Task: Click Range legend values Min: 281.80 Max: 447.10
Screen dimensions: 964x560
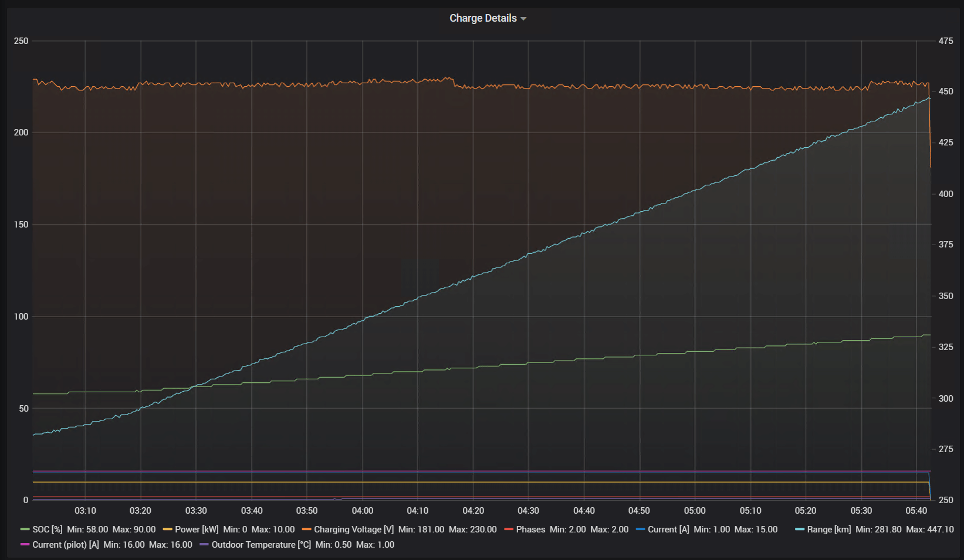Action: [x=904, y=530]
